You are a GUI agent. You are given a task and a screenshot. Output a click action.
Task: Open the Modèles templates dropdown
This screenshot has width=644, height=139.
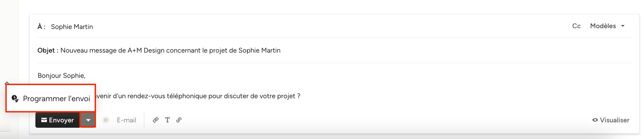click(x=603, y=26)
